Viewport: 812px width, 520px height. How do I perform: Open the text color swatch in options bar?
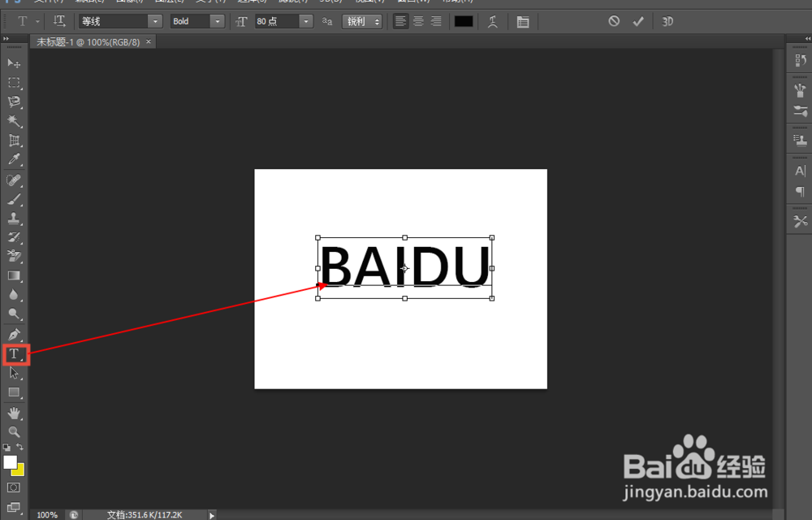point(464,21)
